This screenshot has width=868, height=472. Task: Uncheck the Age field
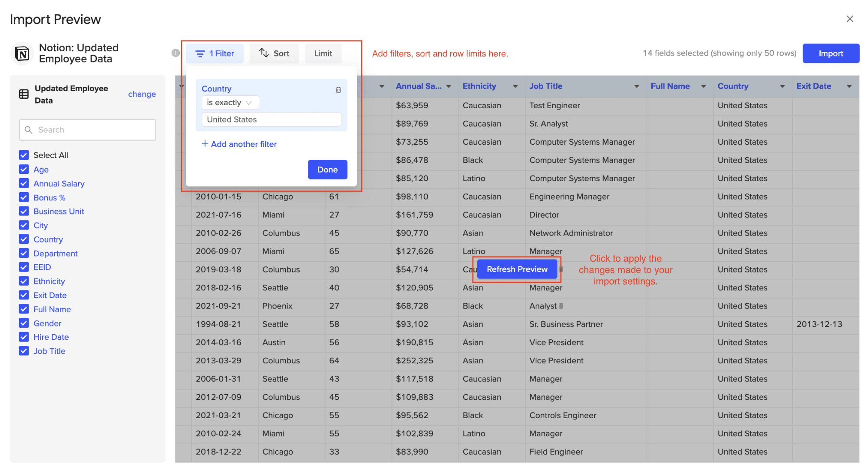point(24,170)
